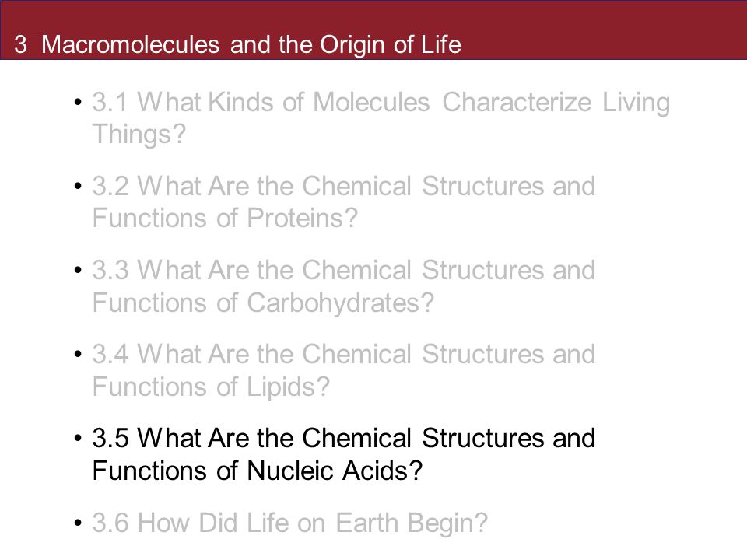Select the bullet dot beside section 3.6
This screenshot has width=747, height=560.
(78, 523)
